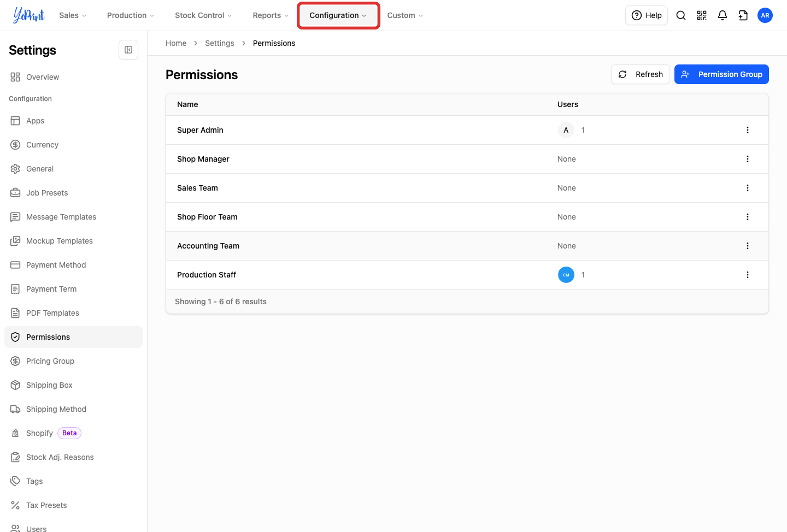Image resolution: width=787 pixels, height=532 pixels.
Task: Open the YoPrint logo home
Action: point(29,15)
